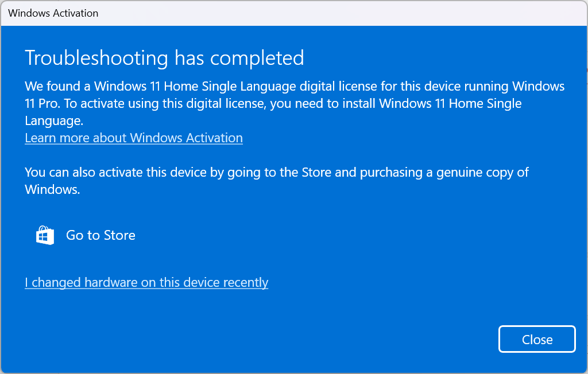Click 'Activation' in the Learn more link
The height and width of the screenshot is (374, 588).
click(x=215, y=138)
